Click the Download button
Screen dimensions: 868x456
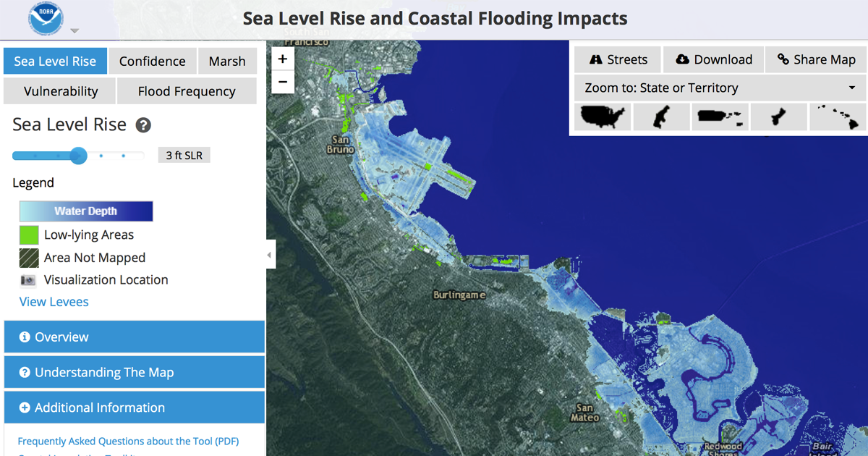[x=714, y=59]
